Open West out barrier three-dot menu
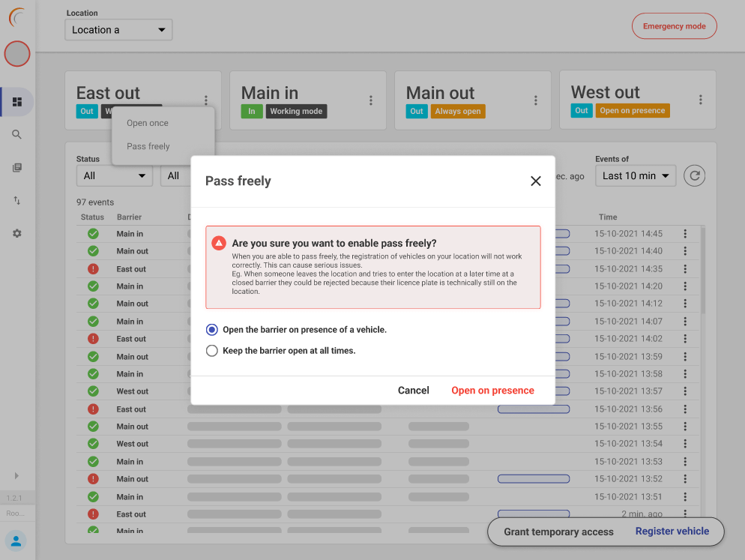Viewport: 745px width, 560px height. pos(701,100)
